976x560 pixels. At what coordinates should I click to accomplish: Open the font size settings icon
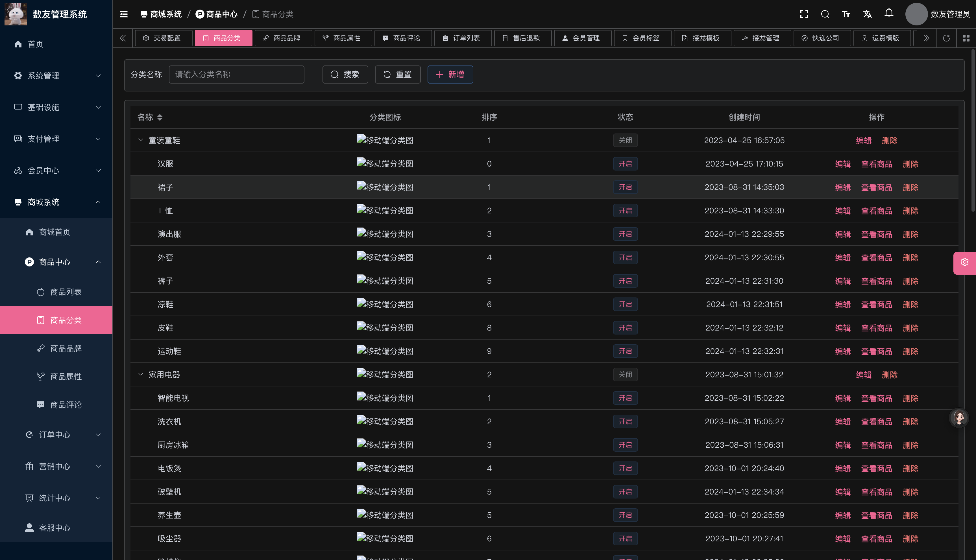[x=846, y=14]
